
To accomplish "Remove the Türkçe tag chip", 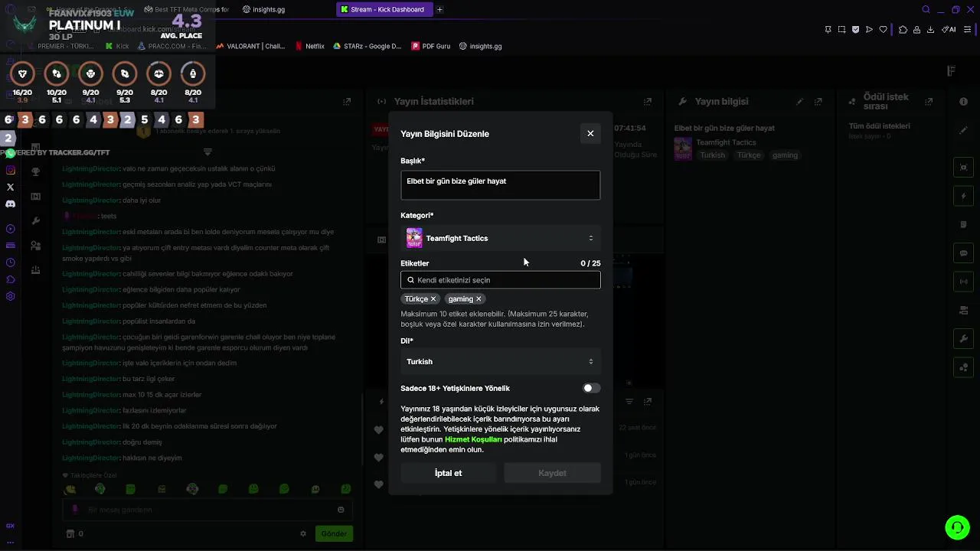I will (x=433, y=299).
